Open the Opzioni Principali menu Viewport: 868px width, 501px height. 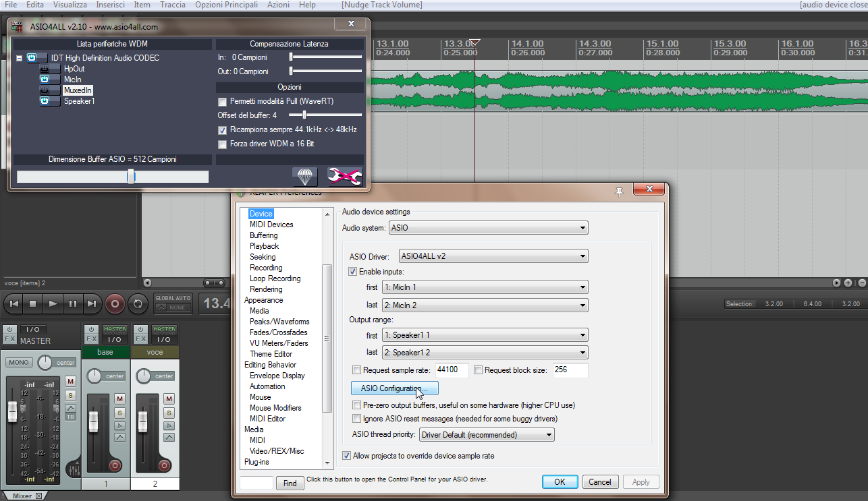pos(226,5)
